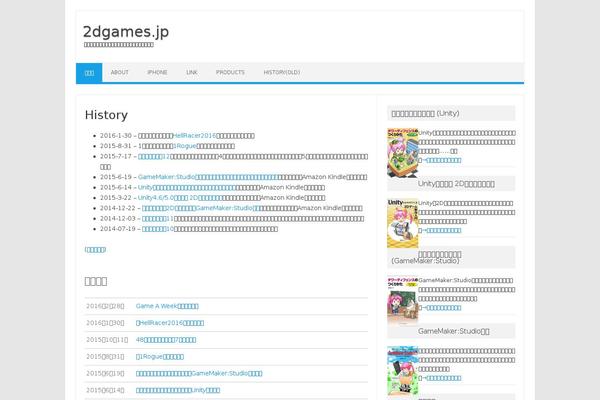
Task: Open GameMaker:Studio link in the 2014-12-22 entry
Action: tap(201, 208)
